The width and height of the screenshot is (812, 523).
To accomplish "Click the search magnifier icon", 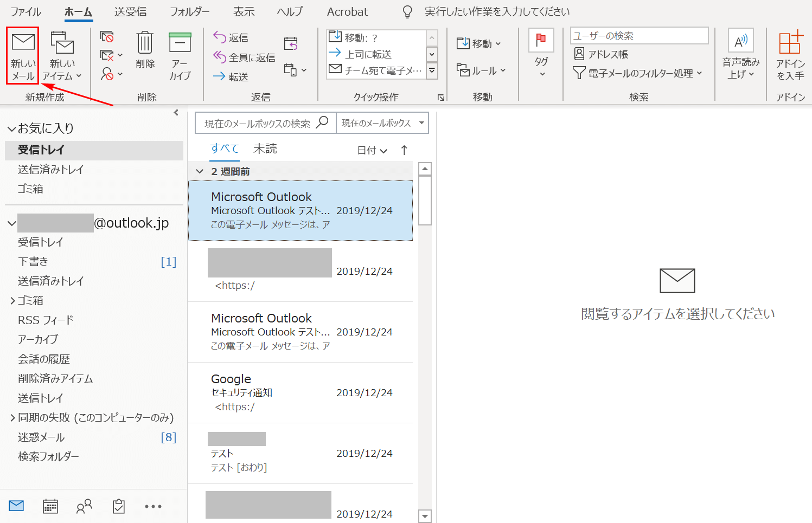I will pyautogui.click(x=322, y=122).
